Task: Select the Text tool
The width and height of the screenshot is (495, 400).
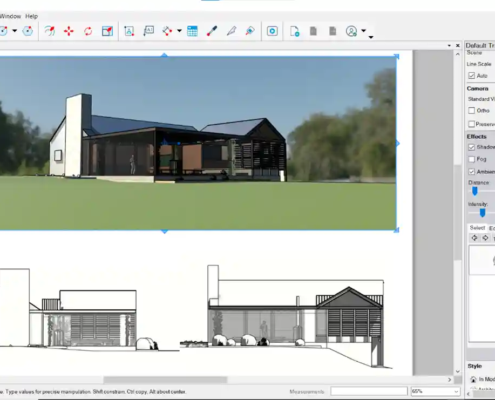Action: coord(129,31)
